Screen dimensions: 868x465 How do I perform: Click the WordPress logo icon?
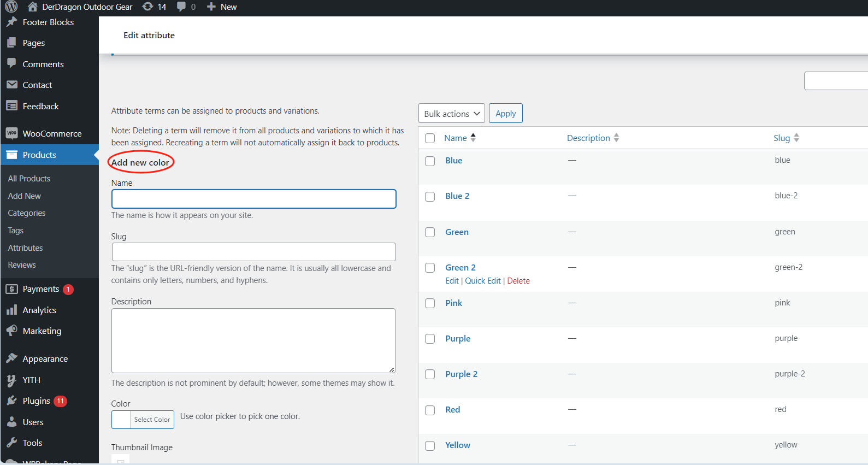(x=11, y=7)
